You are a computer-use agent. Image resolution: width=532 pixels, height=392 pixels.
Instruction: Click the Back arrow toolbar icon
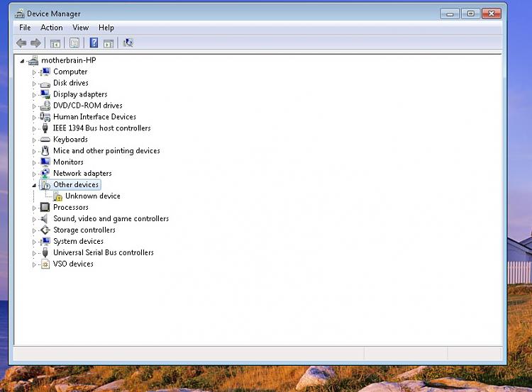(x=21, y=43)
